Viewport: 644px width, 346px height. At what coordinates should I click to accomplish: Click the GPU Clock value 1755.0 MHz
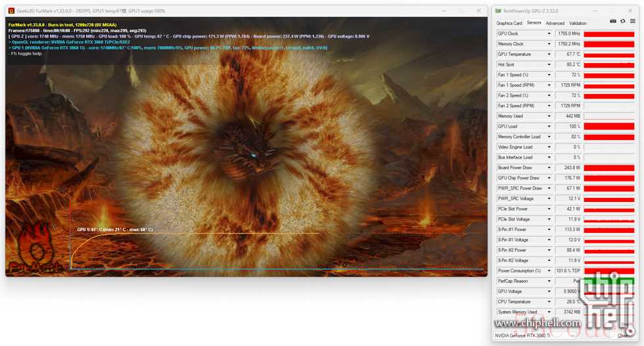(568, 34)
